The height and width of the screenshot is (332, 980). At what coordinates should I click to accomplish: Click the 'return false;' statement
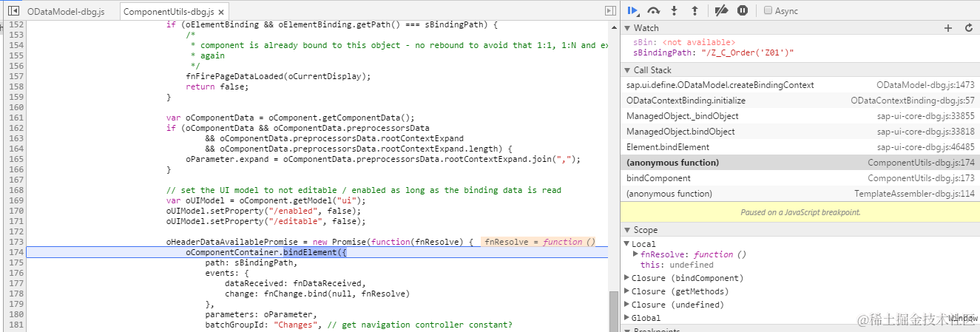(217, 87)
